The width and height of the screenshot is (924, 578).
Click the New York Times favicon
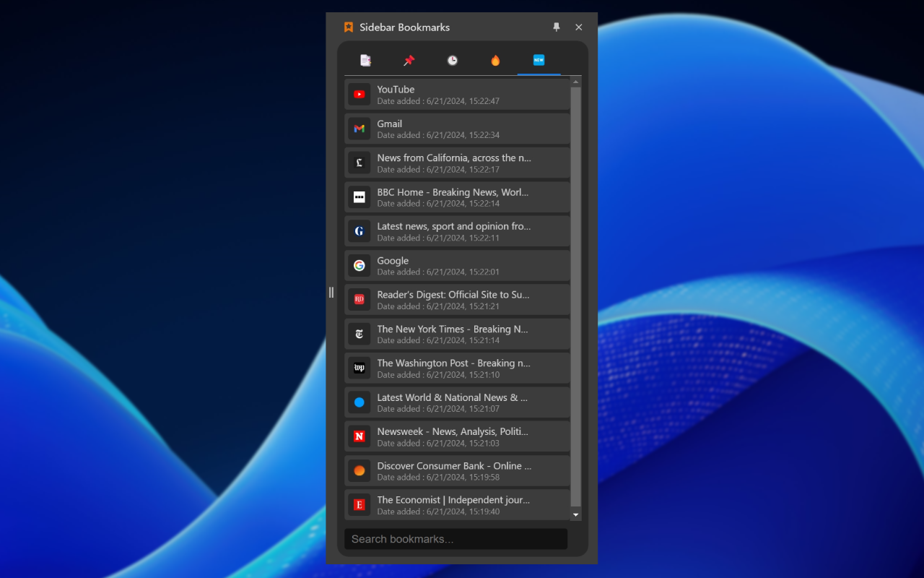click(359, 334)
